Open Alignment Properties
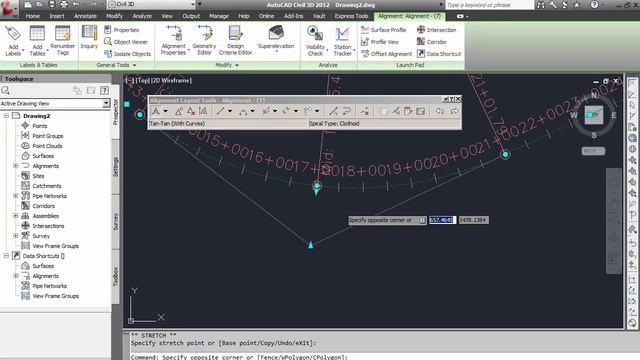Viewport: 640px width, 360px height. click(173, 40)
